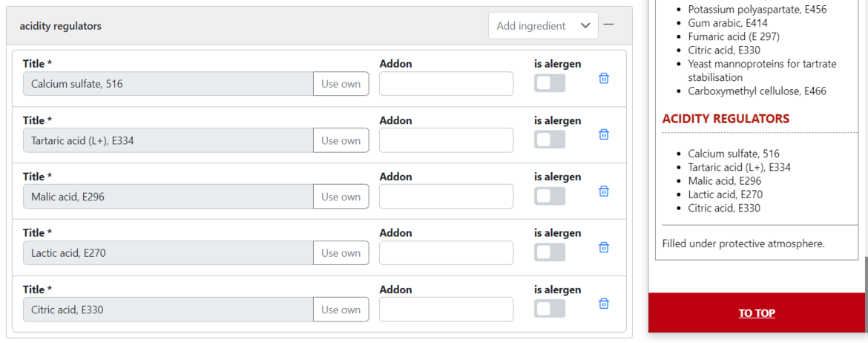Open the Add ingredient dropdown
Screen dimensions: 868x343
pyautogui.click(x=543, y=26)
